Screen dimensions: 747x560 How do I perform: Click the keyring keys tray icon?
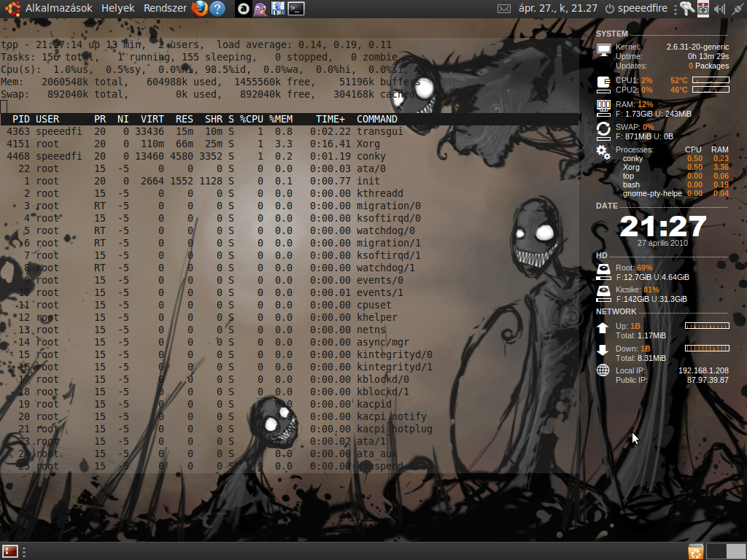coord(687,9)
